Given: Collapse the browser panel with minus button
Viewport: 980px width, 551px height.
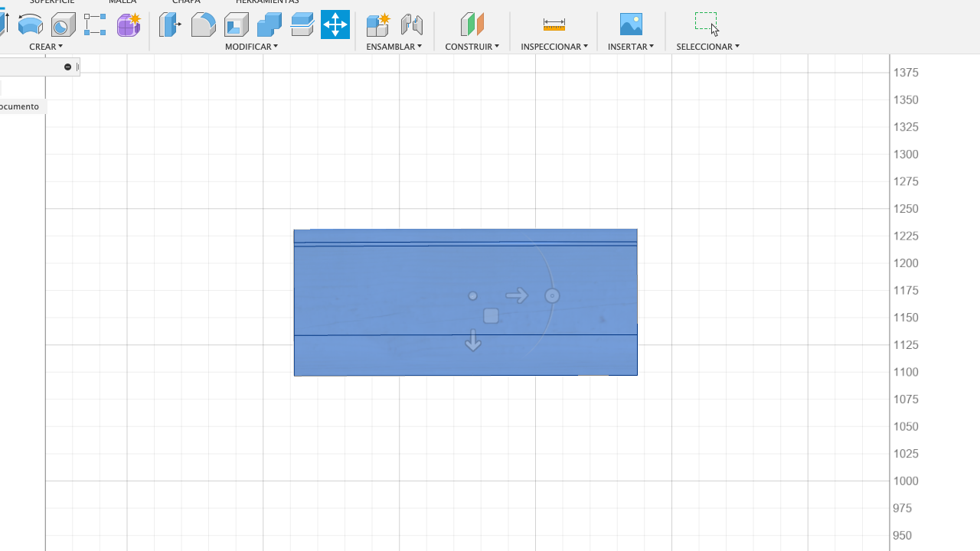Looking at the screenshot, I should pyautogui.click(x=67, y=67).
